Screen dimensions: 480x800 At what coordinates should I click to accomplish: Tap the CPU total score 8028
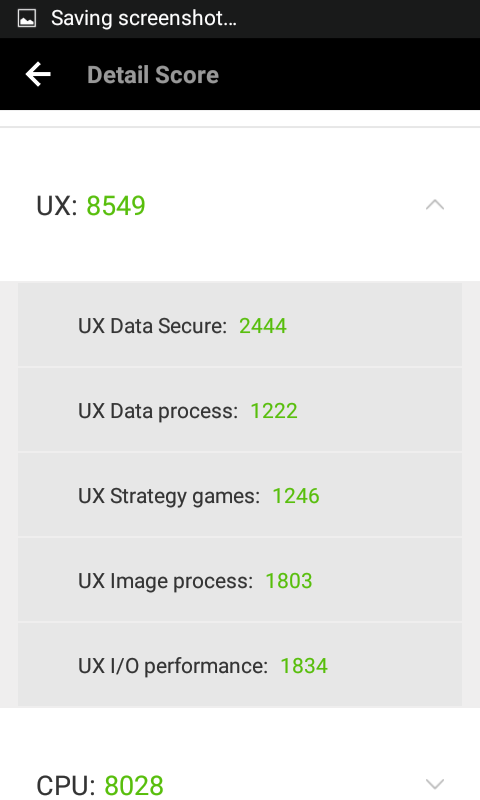(x=134, y=785)
